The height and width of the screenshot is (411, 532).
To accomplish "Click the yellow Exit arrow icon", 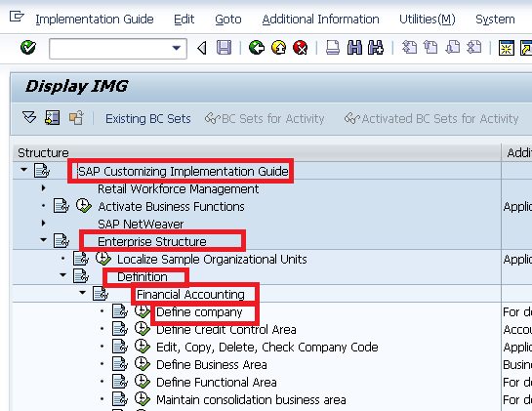I will click(x=278, y=48).
